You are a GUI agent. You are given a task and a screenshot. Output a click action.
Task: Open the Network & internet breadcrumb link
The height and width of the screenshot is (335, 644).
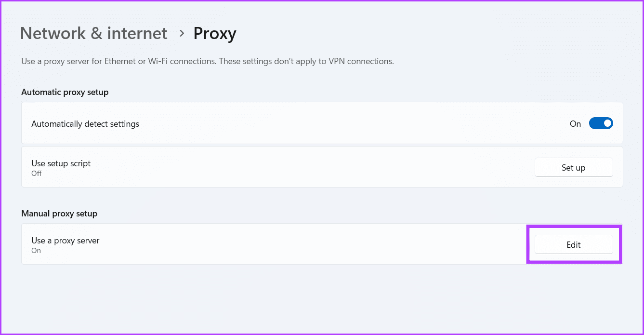pyautogui.click(x=93, y=33)
